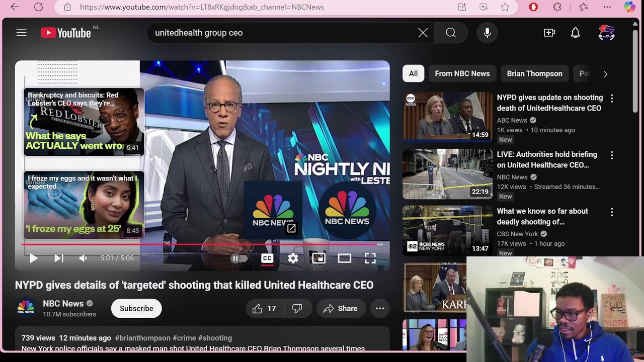Go back with the browser back arrow

click(15, 7)
